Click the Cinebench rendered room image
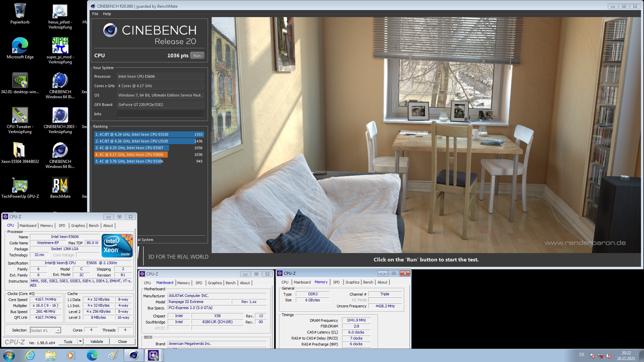Image resolution: width=644 pixels, height=362 pixels. [426, 135]
